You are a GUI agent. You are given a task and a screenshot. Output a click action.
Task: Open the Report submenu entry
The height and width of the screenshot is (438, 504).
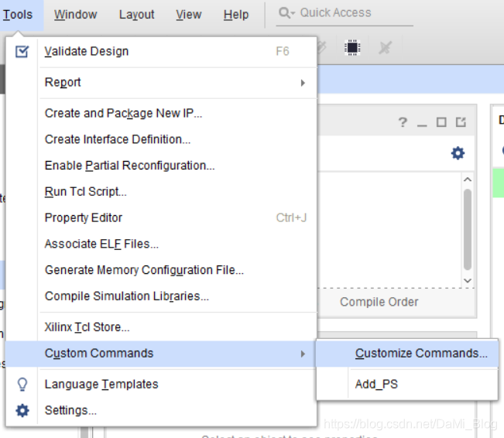(x=177, y=83)
